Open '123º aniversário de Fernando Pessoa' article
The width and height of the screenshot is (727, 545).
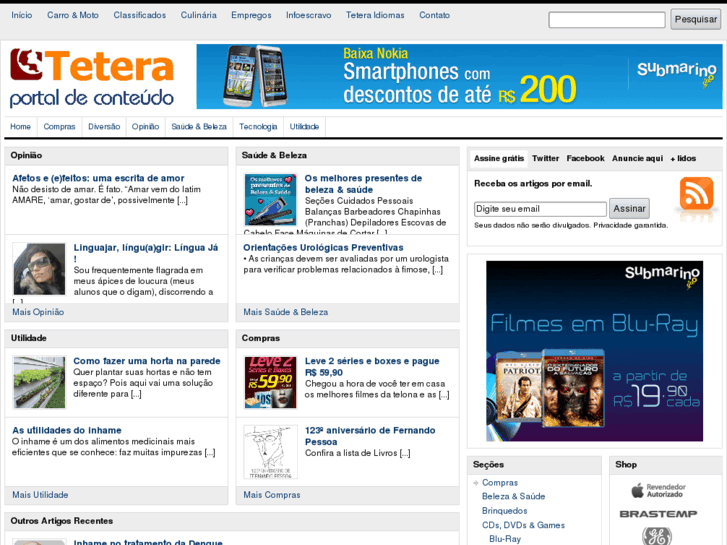click(x=370, y=436)
